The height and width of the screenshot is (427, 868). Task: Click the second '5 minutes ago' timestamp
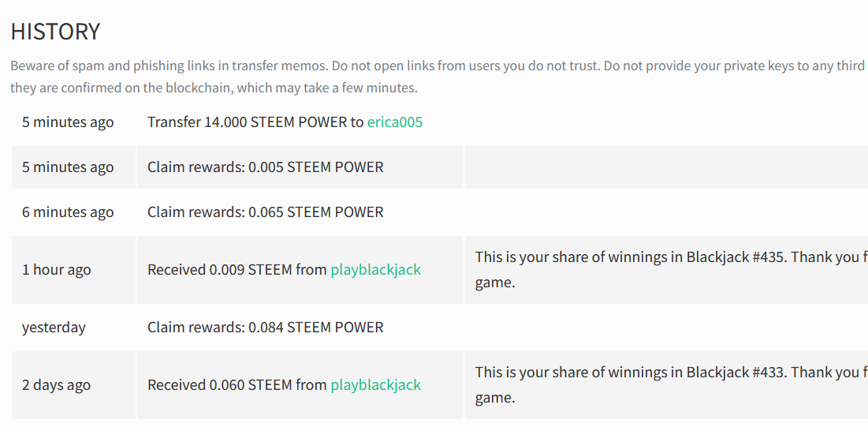tap(68, 167)
